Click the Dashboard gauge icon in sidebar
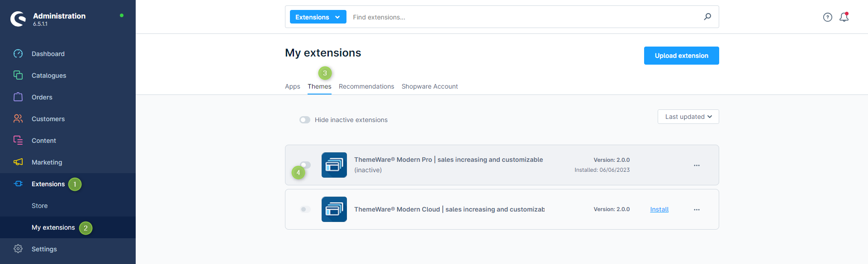868x264 pixels. [18, 54]
